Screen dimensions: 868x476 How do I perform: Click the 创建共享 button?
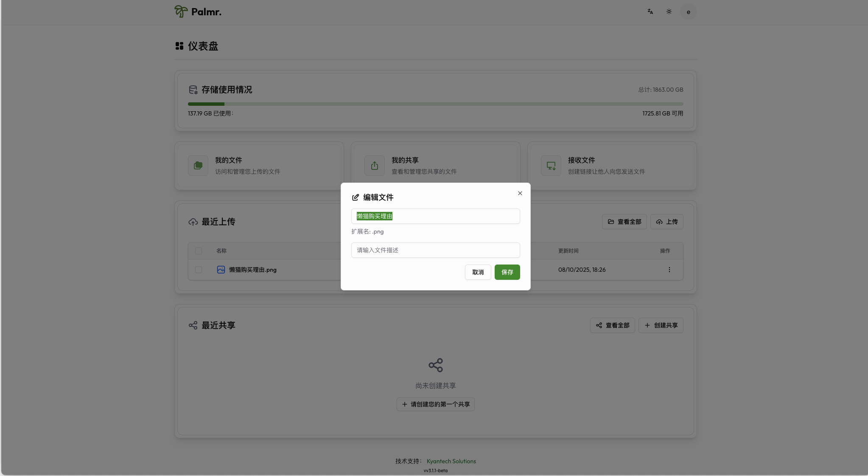[x=661, y=325]
